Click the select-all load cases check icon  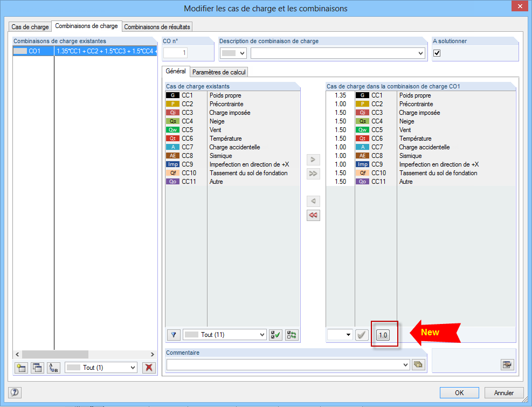coord(274,335)
